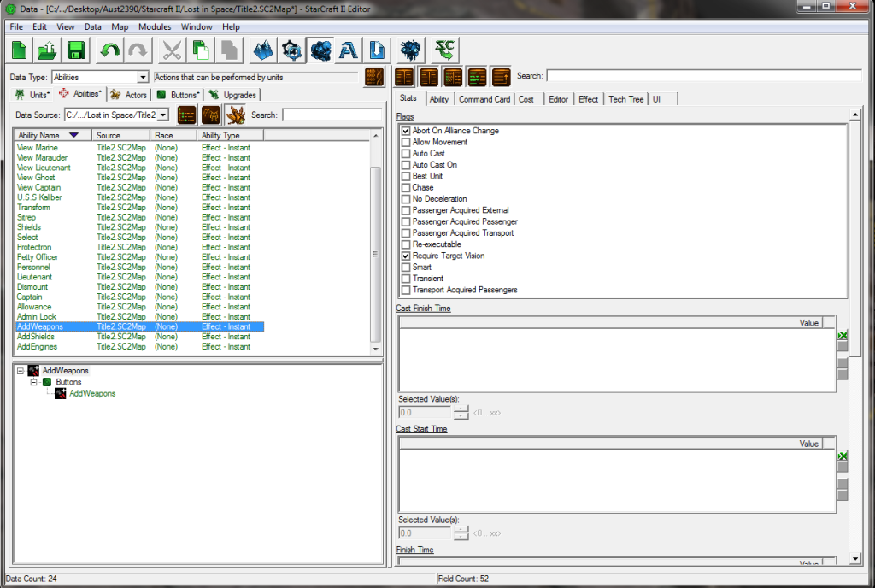Viewport: 875px width, 588px height.
Task: Switch to the Upgrades data tab
Action: coord(233,95)
